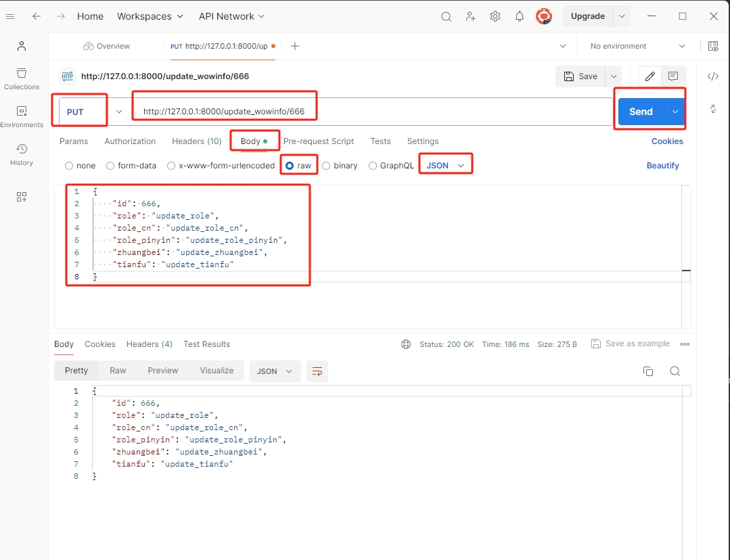Switch to the Overview tab
This screenshot has height=560, width=730.
107,46
